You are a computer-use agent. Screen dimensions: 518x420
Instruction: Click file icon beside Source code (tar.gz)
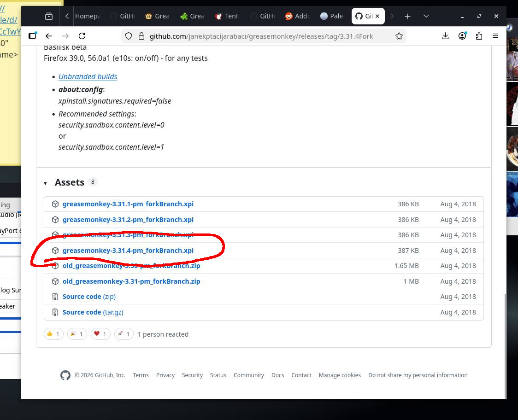pyautogui.click(x=55, y=312)
